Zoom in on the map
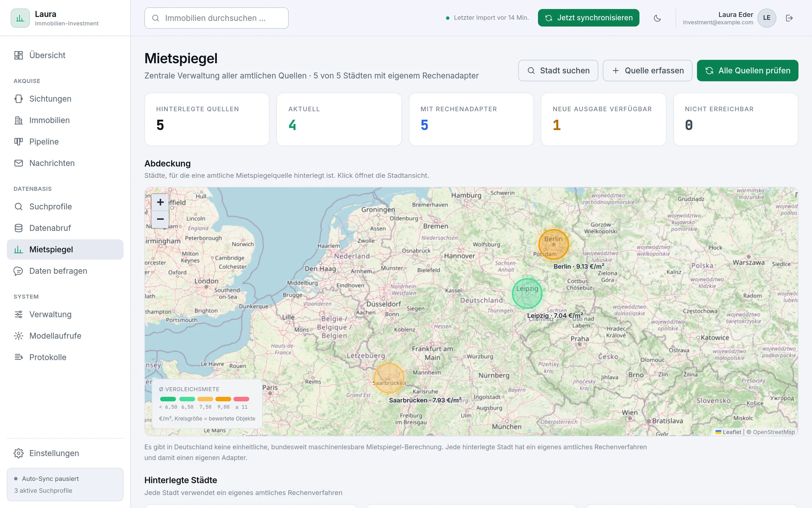812x508 pixels. (160, 202)
